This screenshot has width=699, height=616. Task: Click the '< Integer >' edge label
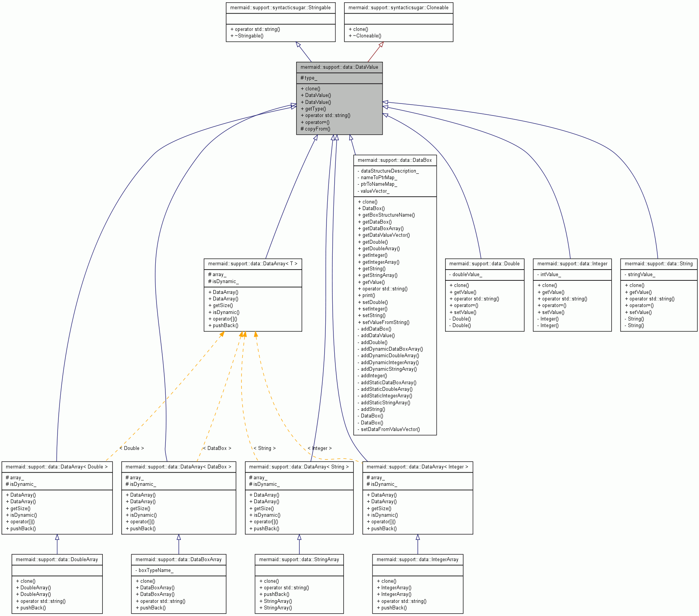pos(320,448)
